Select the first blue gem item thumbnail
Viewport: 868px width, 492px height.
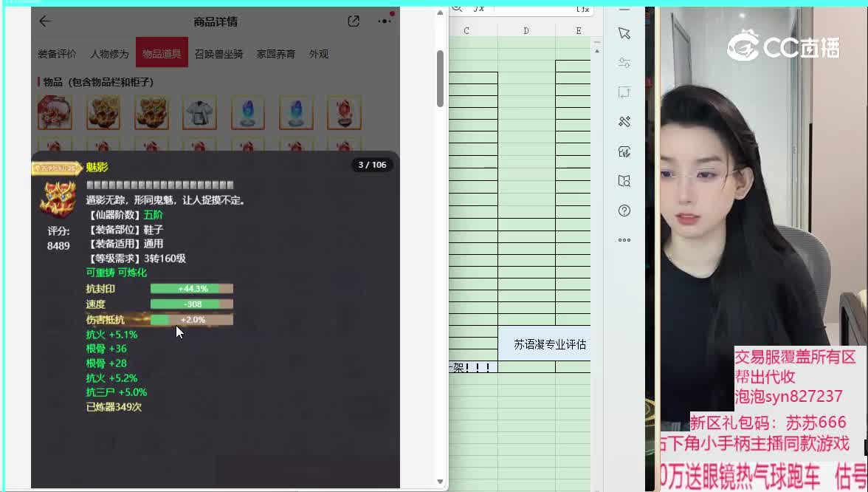point(247,112)
